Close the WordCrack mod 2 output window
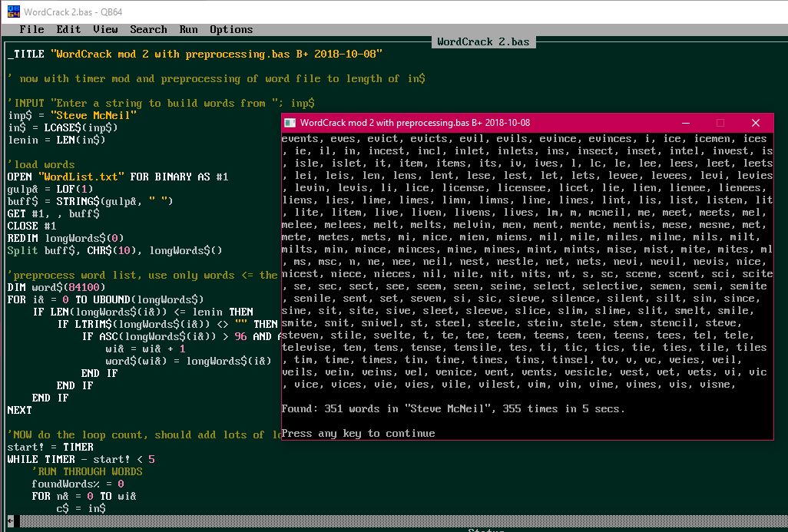 (755, 123)
